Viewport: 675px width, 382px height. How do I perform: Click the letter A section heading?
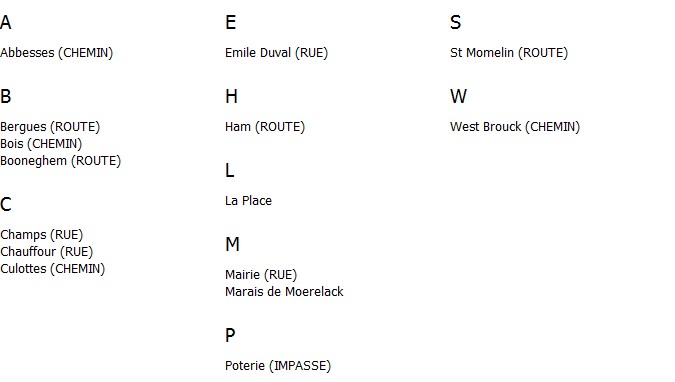[x=6, y=22]
